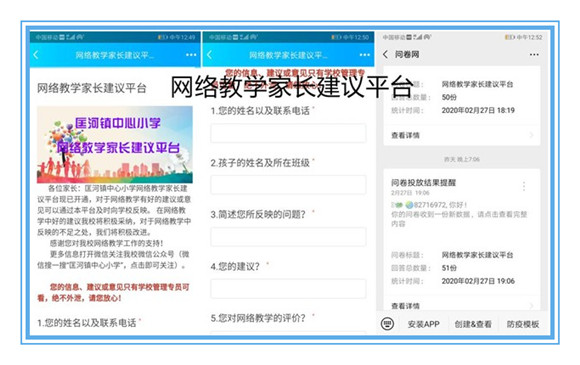The width and height of the screenshot is (580, 365).
Task: Expand 查看详情 arrow on the 50份 card
Action: coord(532,135)
